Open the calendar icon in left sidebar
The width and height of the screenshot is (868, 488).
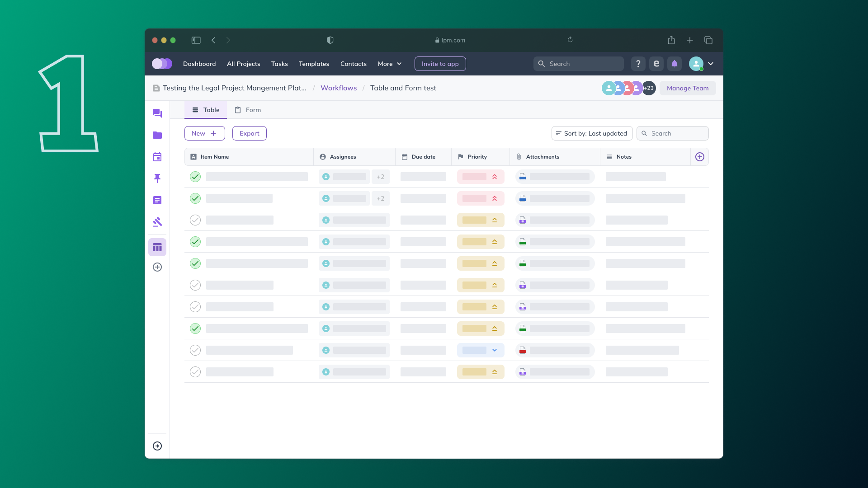(x=157, y=157)
